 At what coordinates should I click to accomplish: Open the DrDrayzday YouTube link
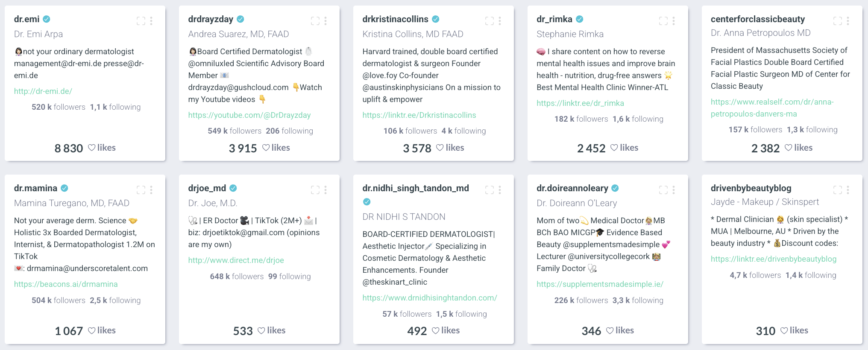pyautogui.click(x=249, y=115)
